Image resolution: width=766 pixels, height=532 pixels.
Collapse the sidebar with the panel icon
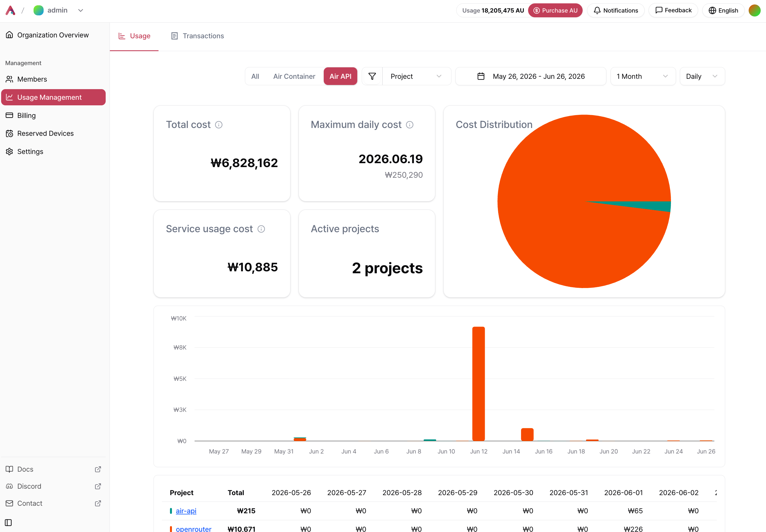pos(9,522)
